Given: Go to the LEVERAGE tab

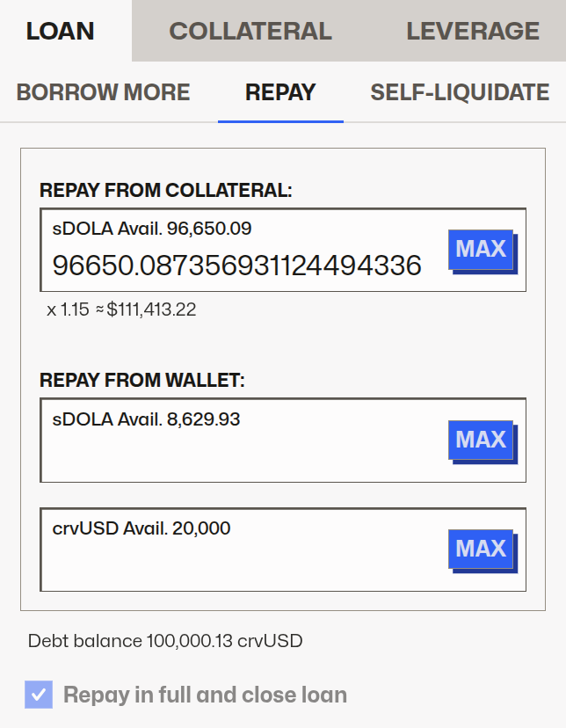Looking at the screenshot, I should pyautogui.click(x=473, y=32).
